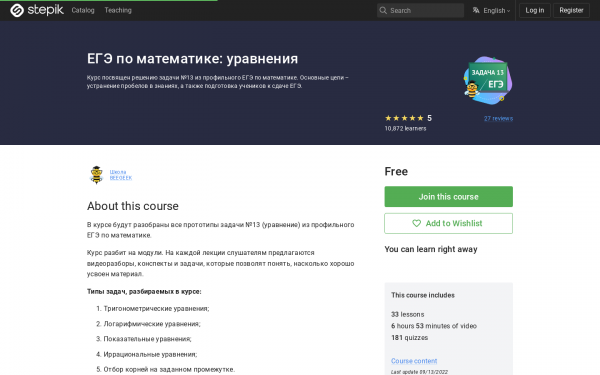Click the Stepik logo

click(x=37, y=10)
